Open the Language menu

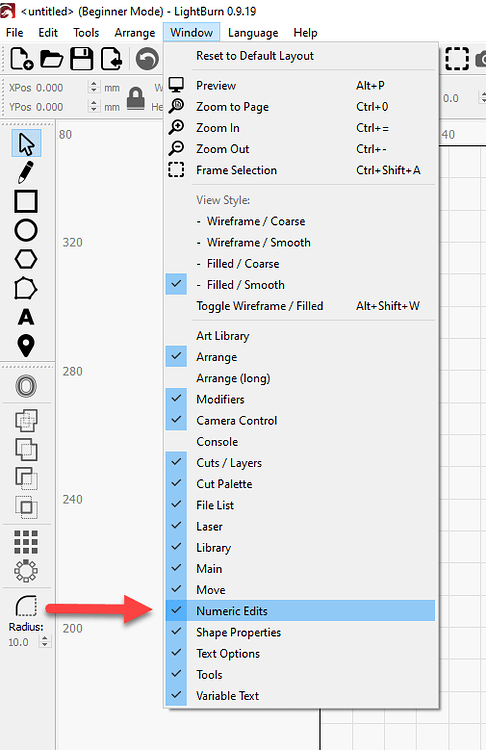point(253,33)
